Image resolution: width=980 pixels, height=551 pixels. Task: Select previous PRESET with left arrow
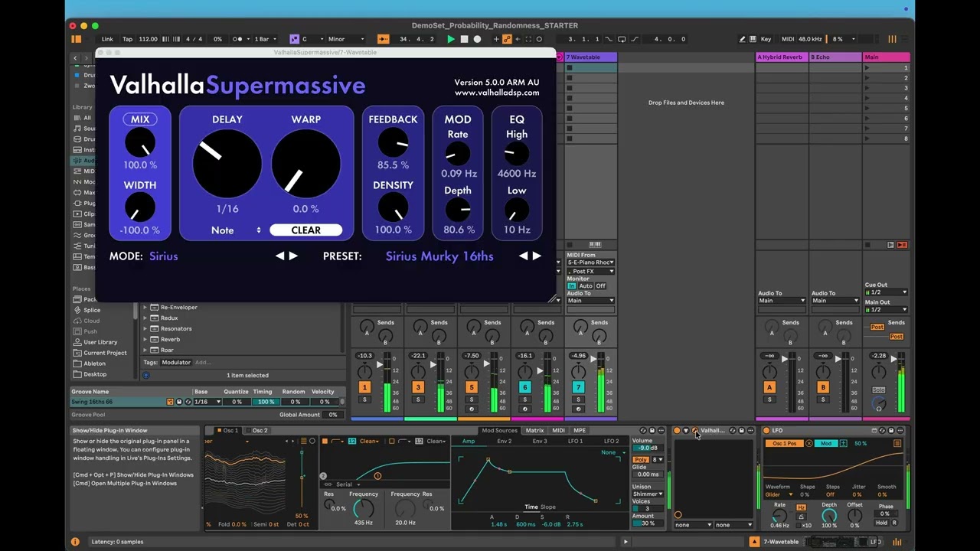[x=523, y=256]
